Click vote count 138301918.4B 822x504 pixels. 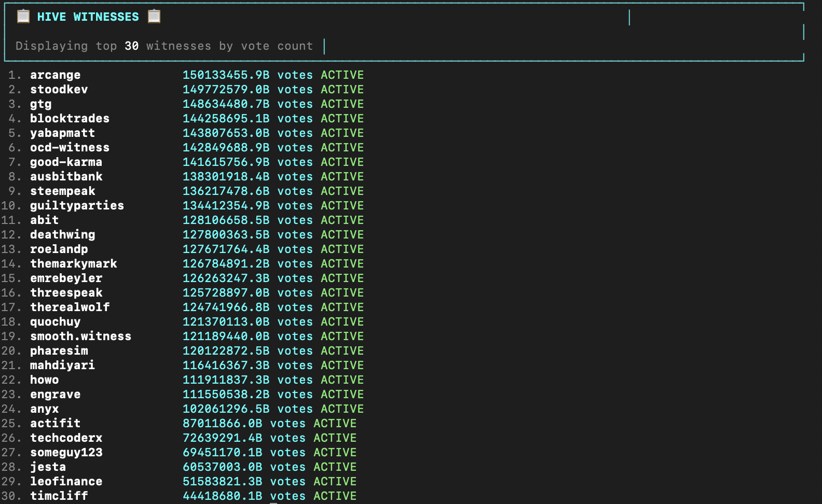226,177
